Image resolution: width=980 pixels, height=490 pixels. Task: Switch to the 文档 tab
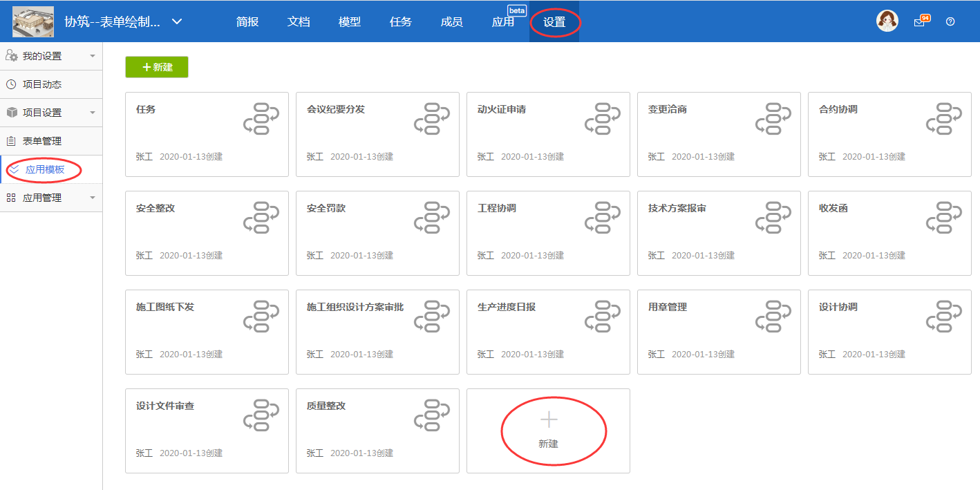point(299,21)
